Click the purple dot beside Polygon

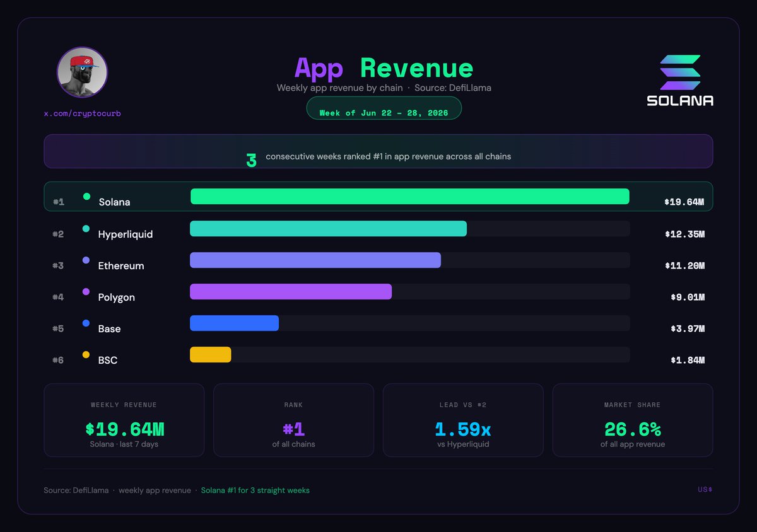[x=86, y=291]
